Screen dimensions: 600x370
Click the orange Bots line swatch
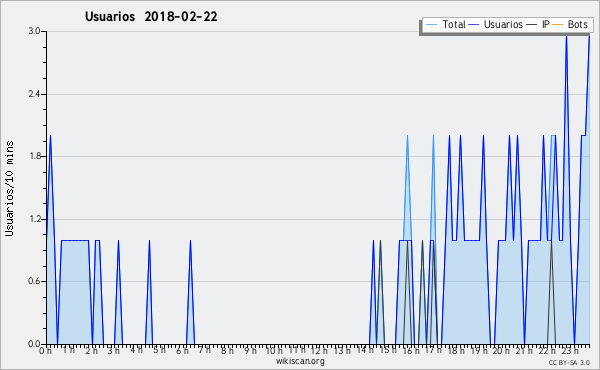point(558,25)
